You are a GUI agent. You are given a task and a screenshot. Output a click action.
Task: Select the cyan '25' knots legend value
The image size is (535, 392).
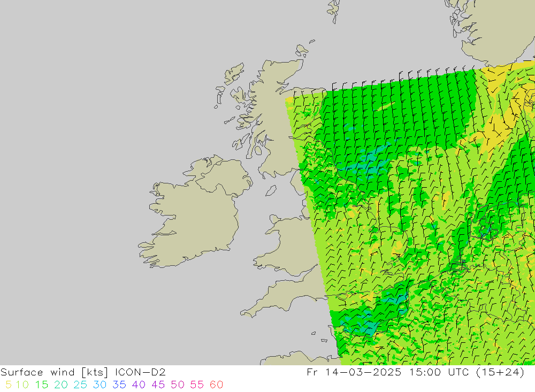pos(81,385)
